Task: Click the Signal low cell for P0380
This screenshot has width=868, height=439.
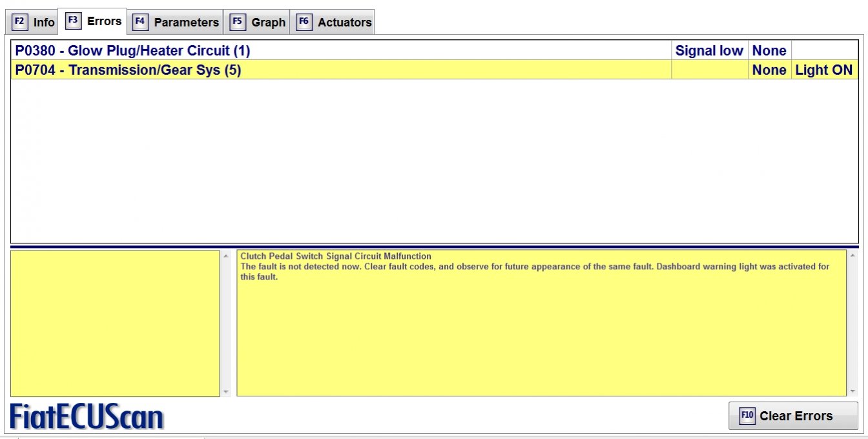Action: point(709,50)
